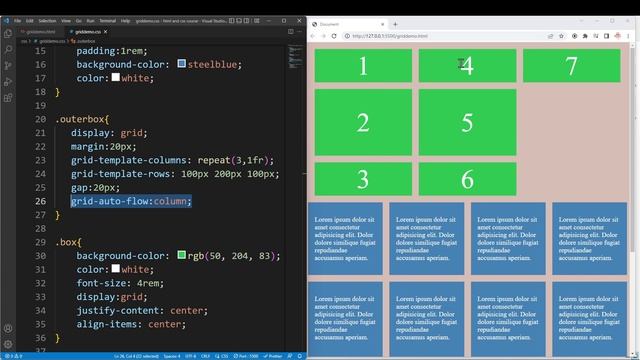This screenshot has width=640, height=360.
Task: Click the steelblue color swatch on line 16
Action: 182,63
